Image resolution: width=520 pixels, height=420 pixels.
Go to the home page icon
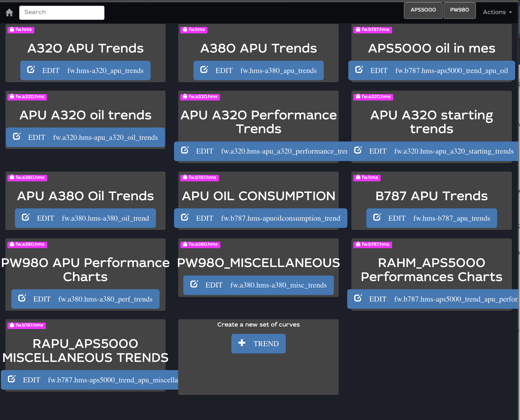click(9, 12)
